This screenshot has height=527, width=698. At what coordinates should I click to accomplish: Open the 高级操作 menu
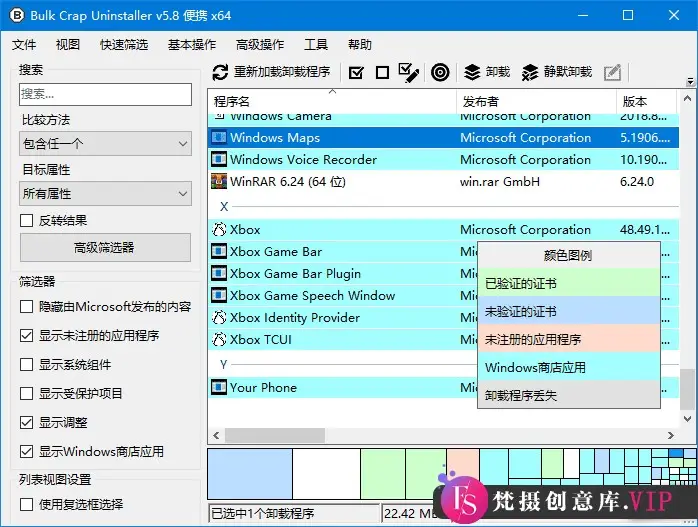(x=260, y=45)
